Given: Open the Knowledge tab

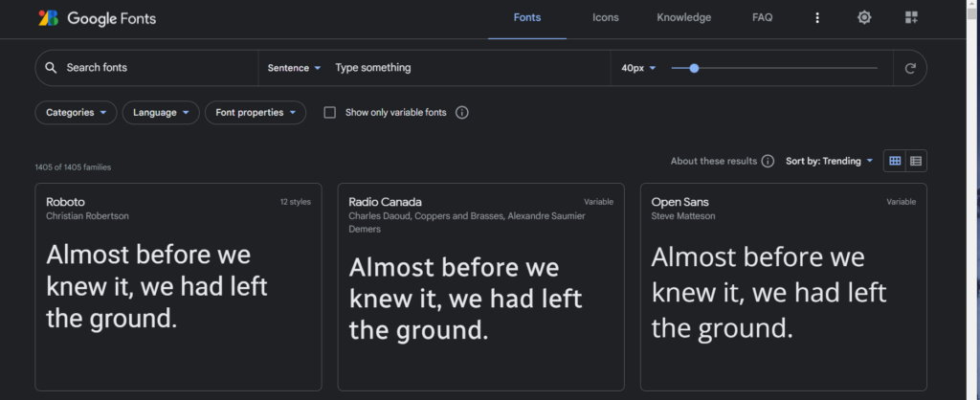Looking at the screenshot, I should click(x=683, y=17).
